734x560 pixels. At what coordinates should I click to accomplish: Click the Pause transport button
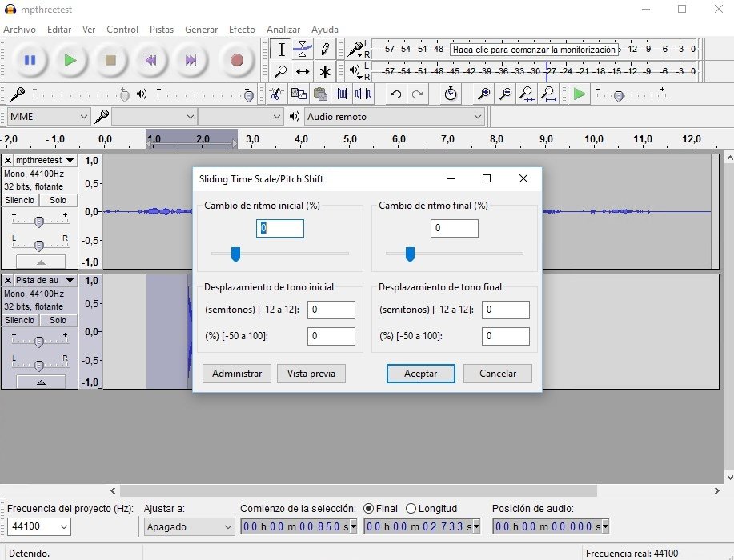30,60
